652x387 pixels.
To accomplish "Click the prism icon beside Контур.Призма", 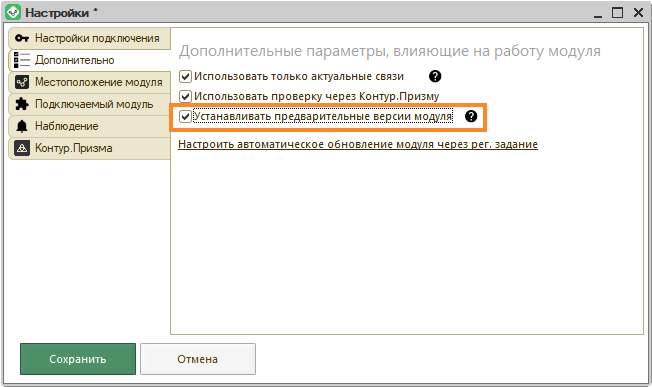I will 22,148.
